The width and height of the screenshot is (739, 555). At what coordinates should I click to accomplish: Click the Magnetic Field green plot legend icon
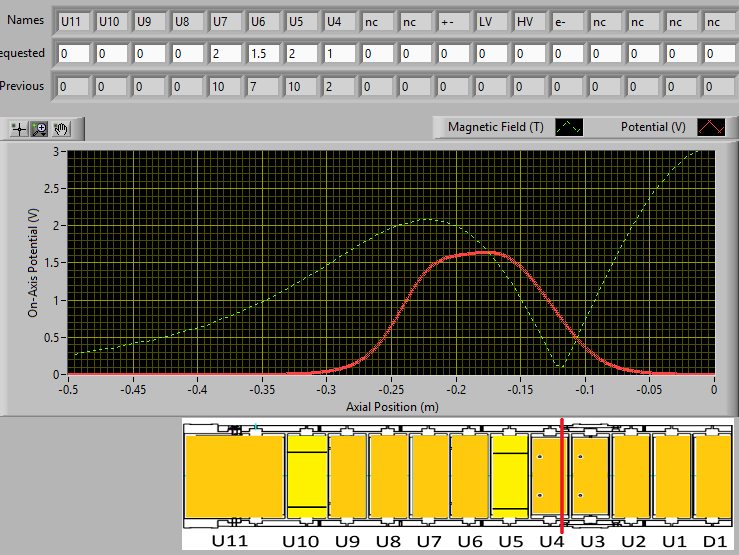click(x=568, y=127)
